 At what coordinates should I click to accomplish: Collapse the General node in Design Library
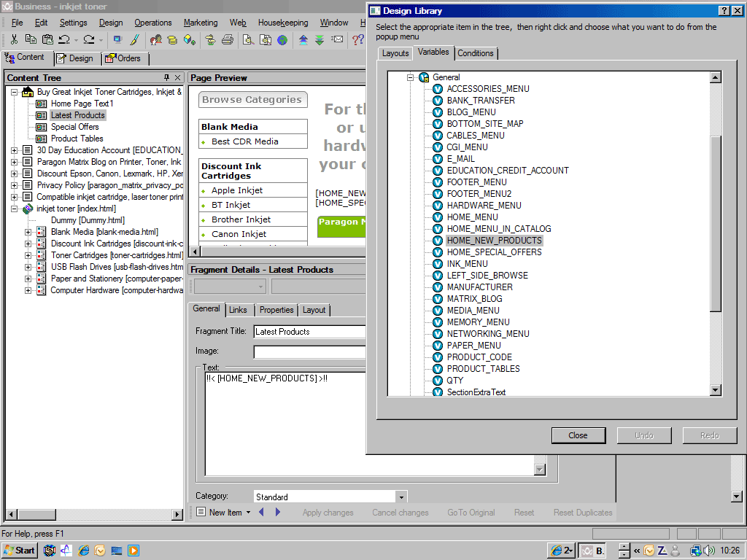pos(411,77)
